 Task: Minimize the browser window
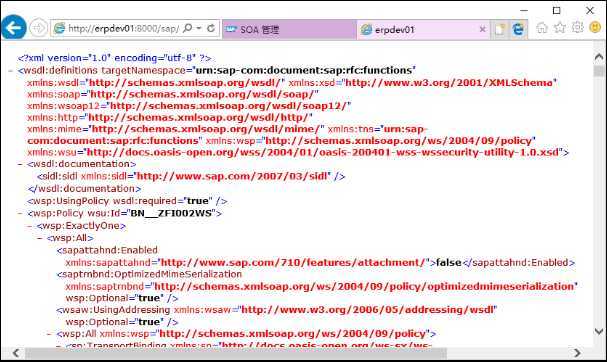click(x=524, y=10)
